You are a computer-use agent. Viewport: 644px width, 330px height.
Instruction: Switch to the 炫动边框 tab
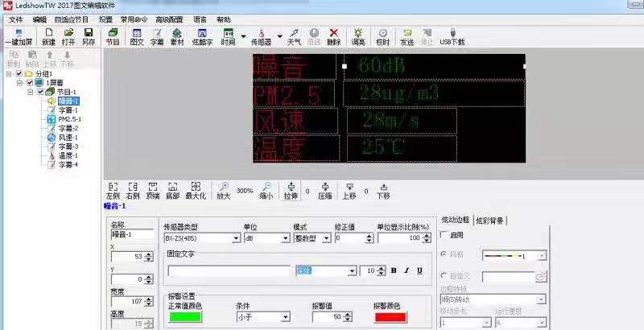tap(455, 220)
